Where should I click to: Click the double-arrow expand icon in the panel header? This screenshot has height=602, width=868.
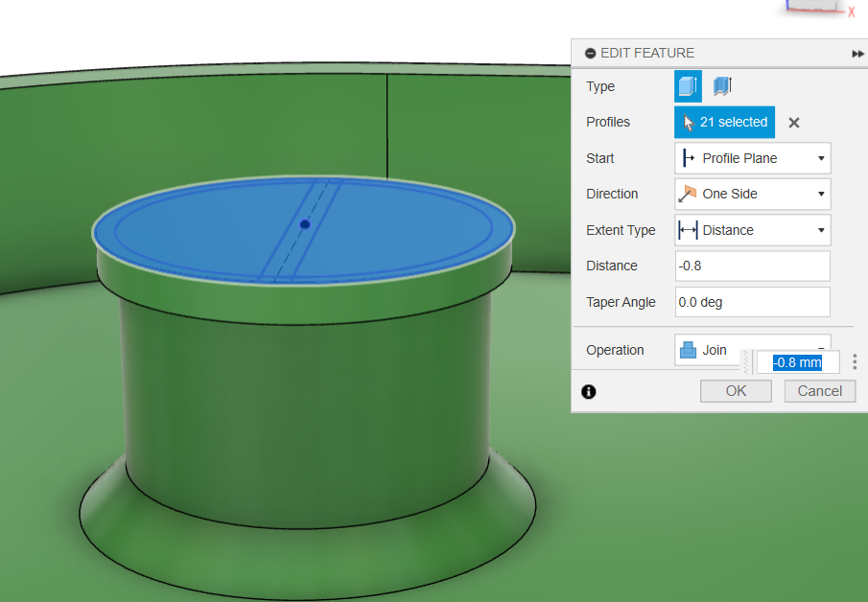857,54
